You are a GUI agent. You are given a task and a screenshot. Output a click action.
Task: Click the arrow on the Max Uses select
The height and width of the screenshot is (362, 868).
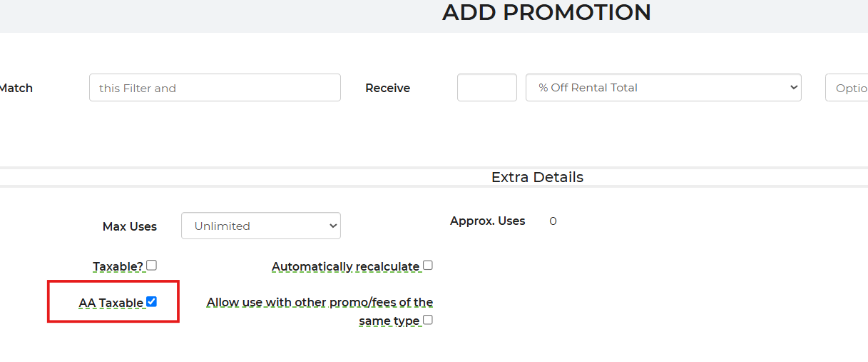332,226
